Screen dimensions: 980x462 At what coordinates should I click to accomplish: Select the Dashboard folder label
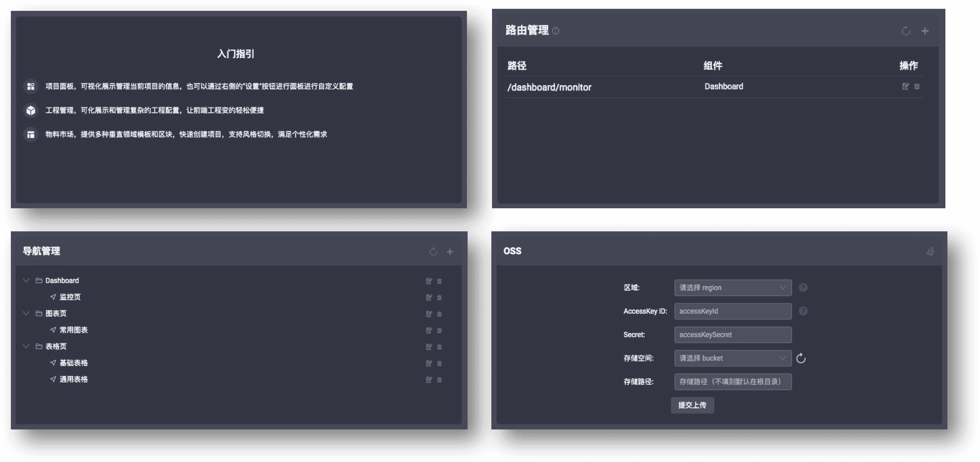[x=62, y=281]
